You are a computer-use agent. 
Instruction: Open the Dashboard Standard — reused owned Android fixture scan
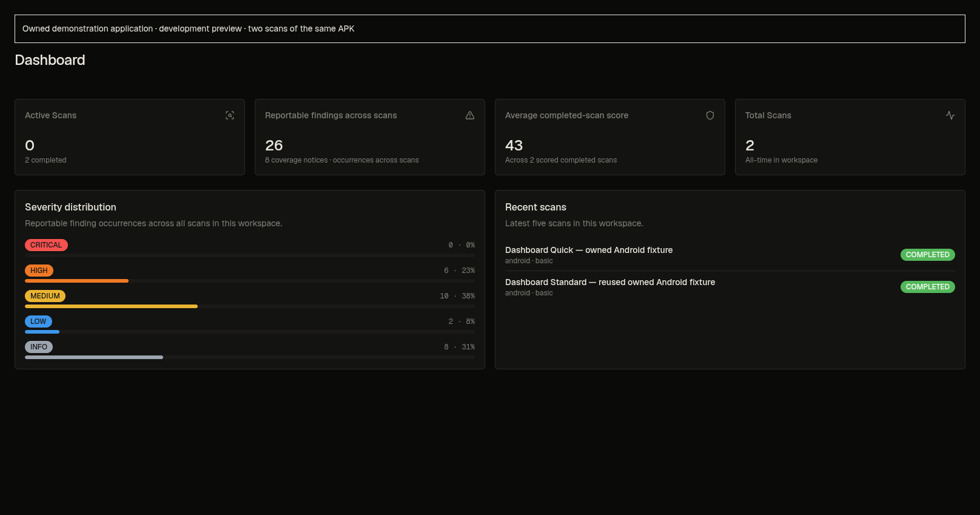(610, 282)
